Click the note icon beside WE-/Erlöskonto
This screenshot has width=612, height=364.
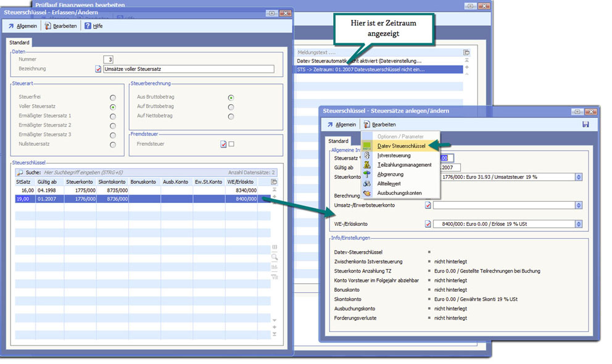pyautogui.click(x=428, y=225)
